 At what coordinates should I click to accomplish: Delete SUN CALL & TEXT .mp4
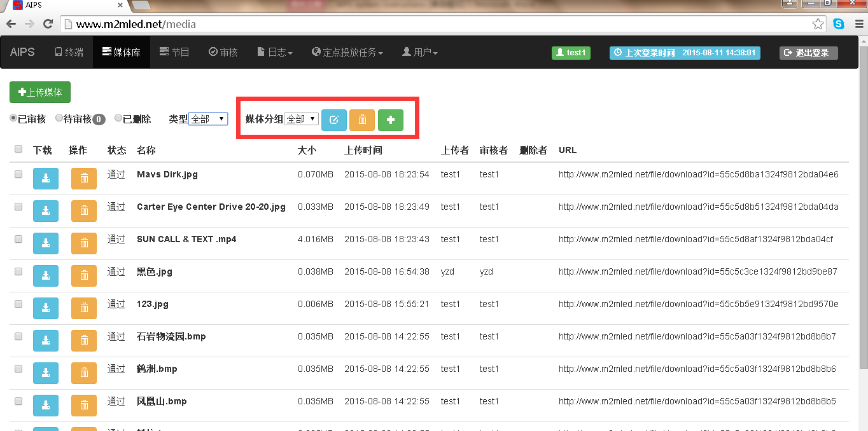pyautogui.click(x=84, y=243)
